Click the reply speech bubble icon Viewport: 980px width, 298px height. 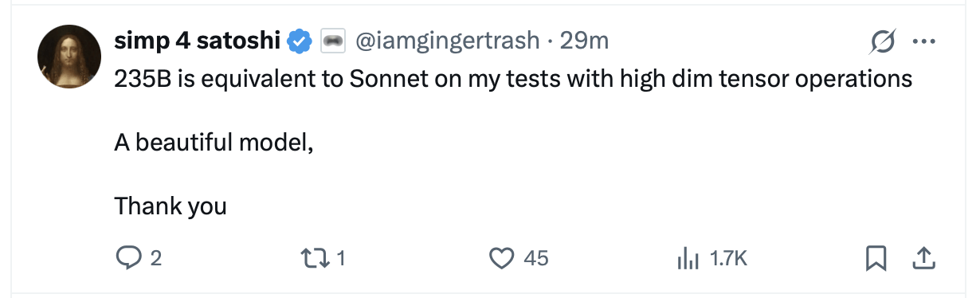(x=128, y=258)
